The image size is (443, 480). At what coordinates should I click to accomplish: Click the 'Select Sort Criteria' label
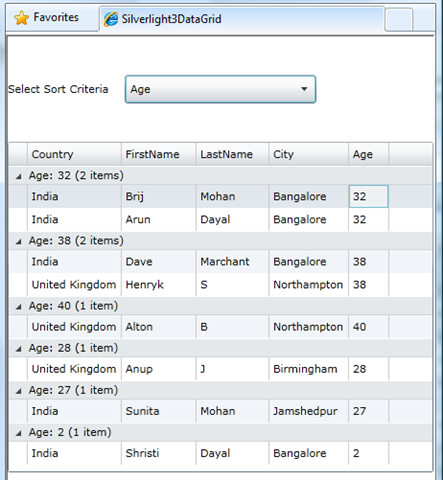coord(58,89)
